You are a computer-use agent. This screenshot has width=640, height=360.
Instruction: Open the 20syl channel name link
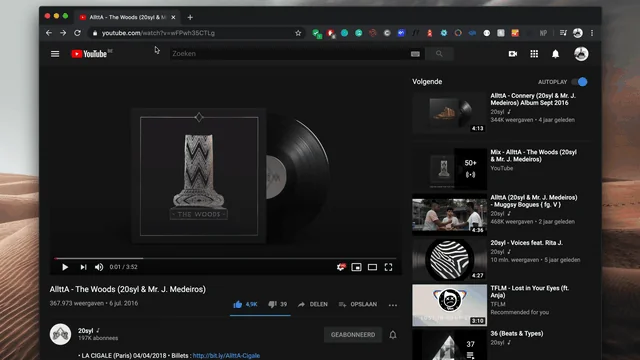(86, 331)
